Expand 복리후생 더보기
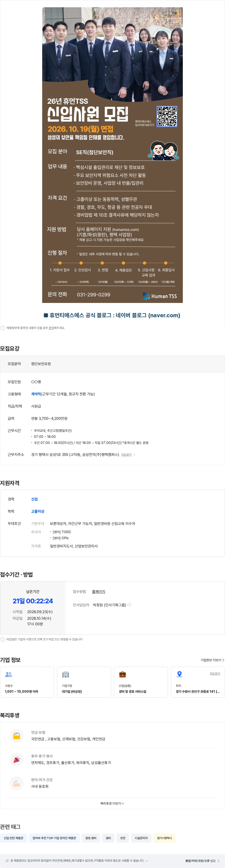The image size is (225, 868). pos(112,804)
